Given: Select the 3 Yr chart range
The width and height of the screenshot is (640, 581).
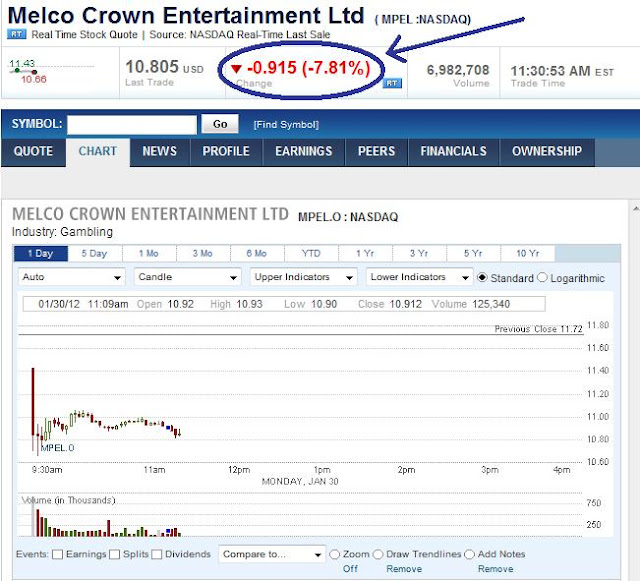Looking at the screenshot, I should [419, 254].
